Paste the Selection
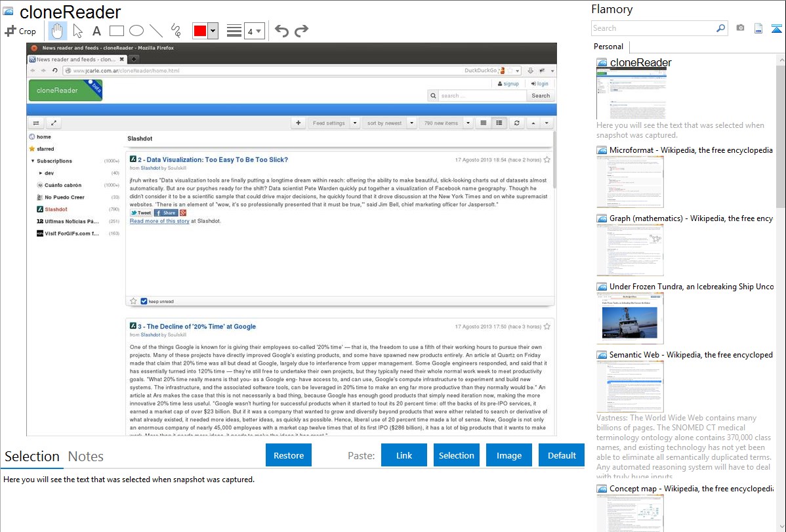Screen dimensions: 786x532 (456, 455)
